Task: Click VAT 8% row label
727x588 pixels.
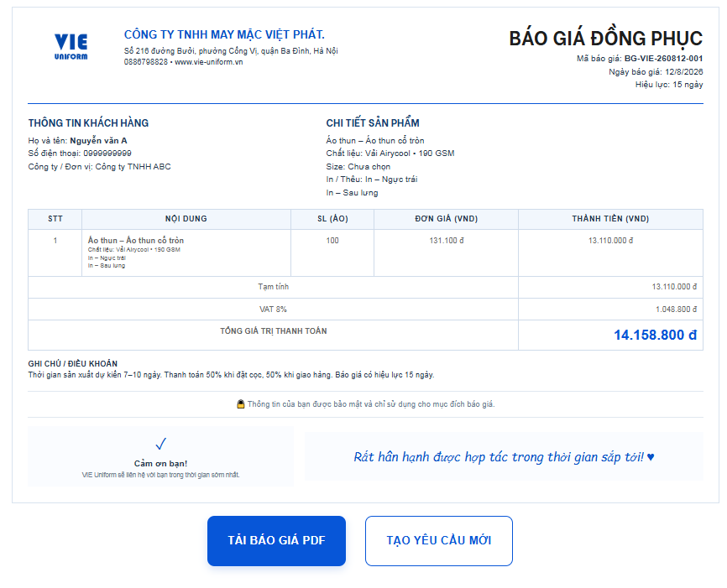Action: coord(273,309)
